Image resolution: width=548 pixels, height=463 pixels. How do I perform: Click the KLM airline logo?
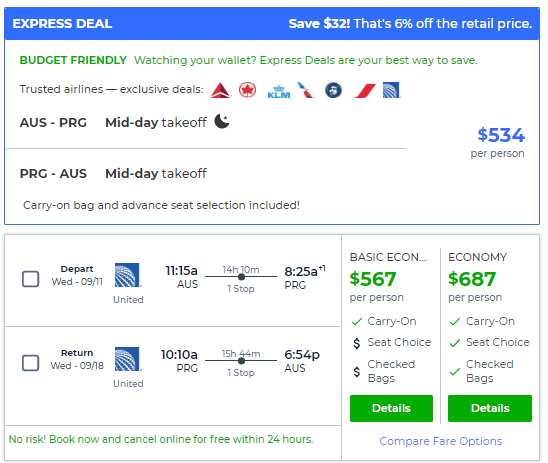(x=279, y=92)
